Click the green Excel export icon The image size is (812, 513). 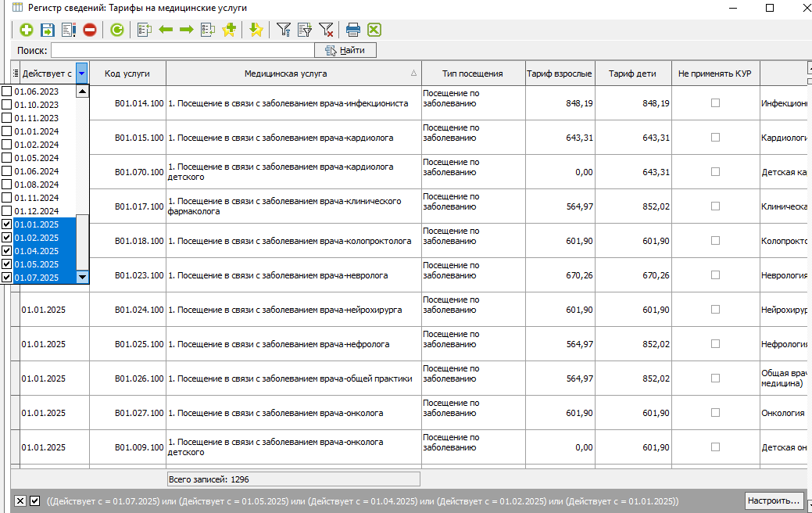[374, 30]
